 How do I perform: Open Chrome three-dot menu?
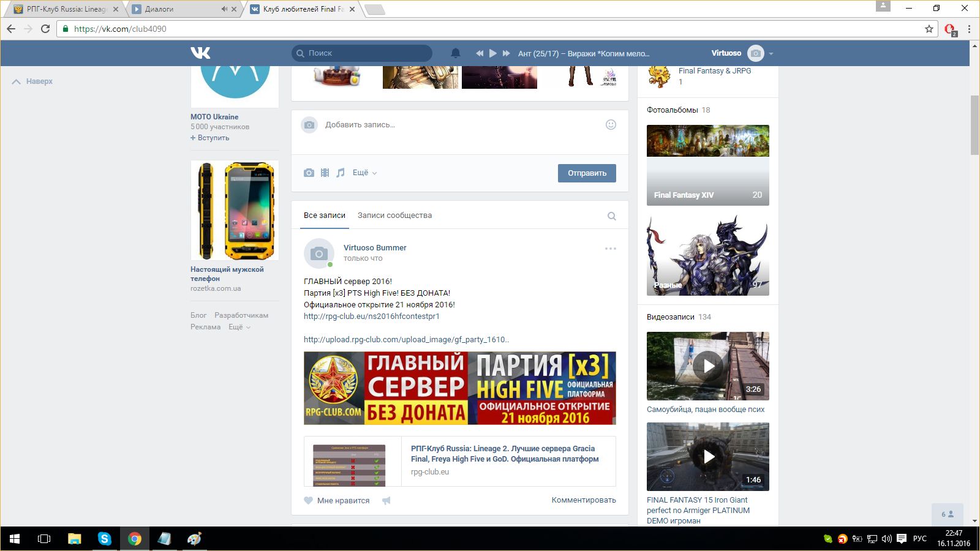(969, 29)
